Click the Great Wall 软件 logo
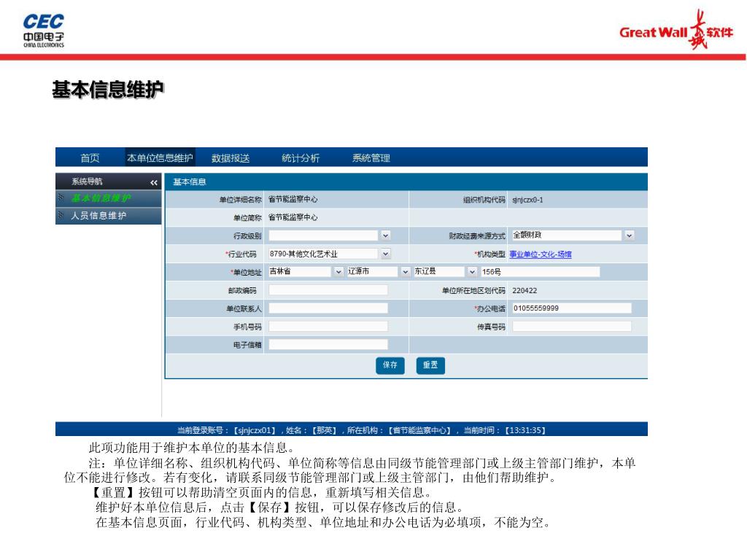 tap(676, 30)
